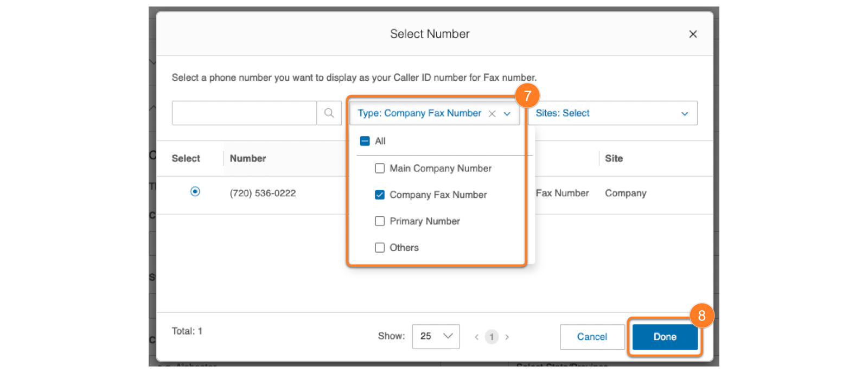The height and width of the screenshot is (373, 868).
Task: Click the Site column header
Action: [x=614, y=158]
